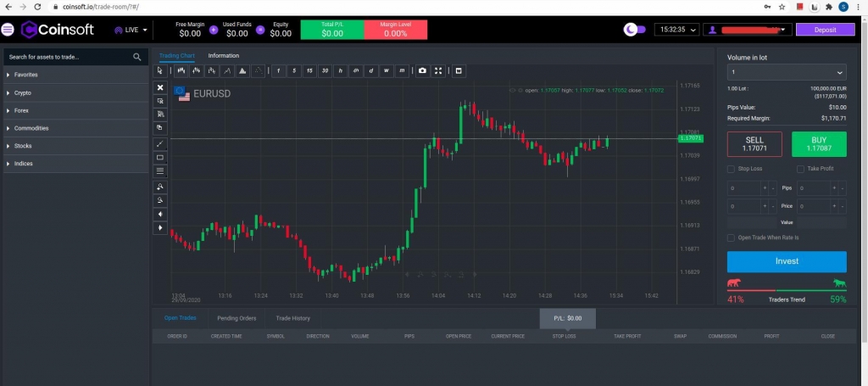Expand Crypto asset category
Image resolution: width=868 pixels, height=386 pixels.
(75, 93)
